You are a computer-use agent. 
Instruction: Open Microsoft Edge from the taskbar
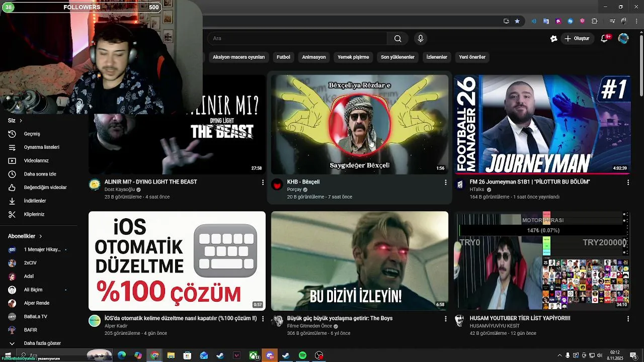pyautogui.click(x=122, y=355)
